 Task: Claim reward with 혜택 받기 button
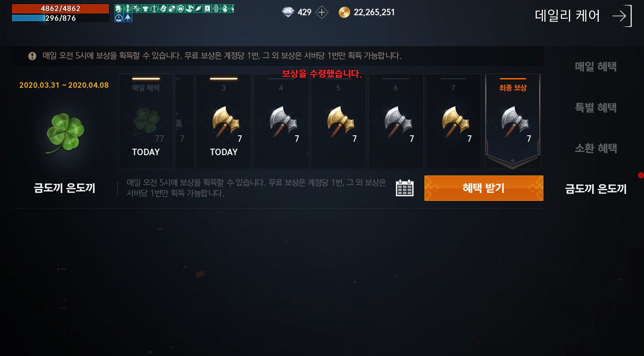(x=483, y=188)
